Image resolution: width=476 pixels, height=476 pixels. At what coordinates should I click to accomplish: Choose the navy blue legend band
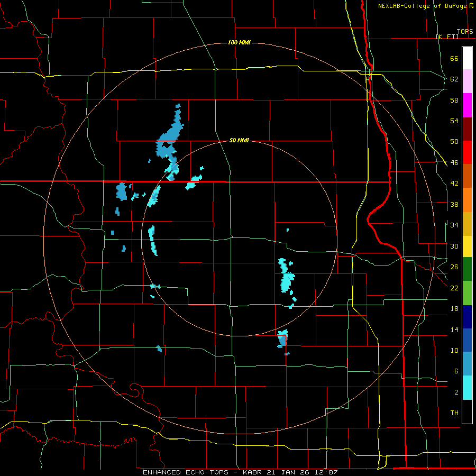(x=467, y=317)
